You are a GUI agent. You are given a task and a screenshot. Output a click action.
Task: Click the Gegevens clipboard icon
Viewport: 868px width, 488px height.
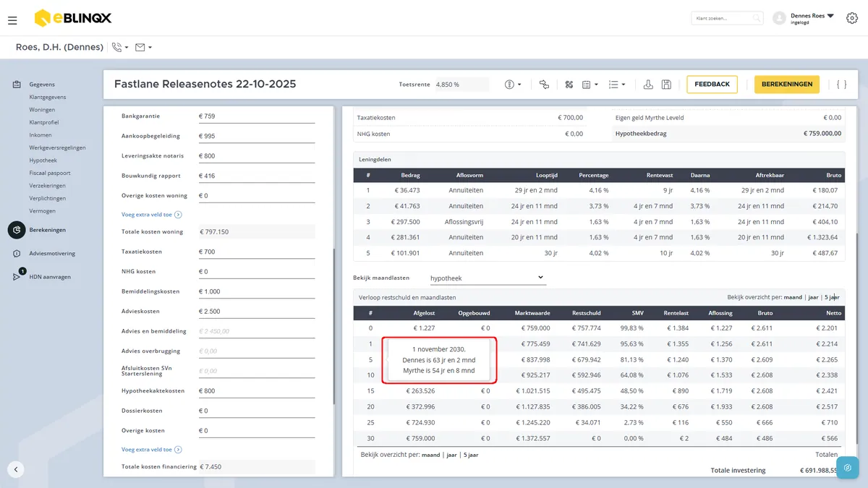pyautogui.click(x=16, y=85)
